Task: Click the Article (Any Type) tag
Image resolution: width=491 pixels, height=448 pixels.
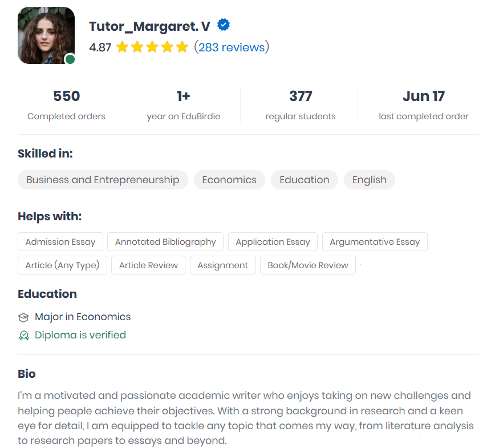Action: [x=62, y=265]
